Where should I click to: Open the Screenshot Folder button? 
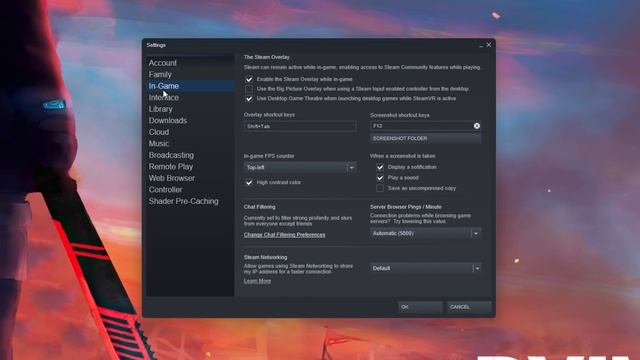click(426, 139)
